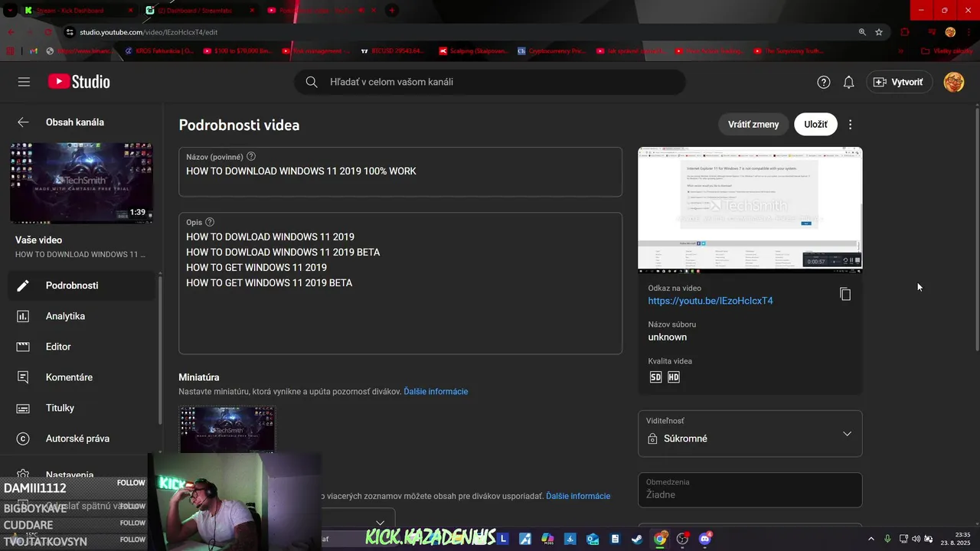The width and height of the screenshot is (980, 551).
Task: Open the Viditeľnosť Súkromné dropdown
Action: [x=750, y=433]
